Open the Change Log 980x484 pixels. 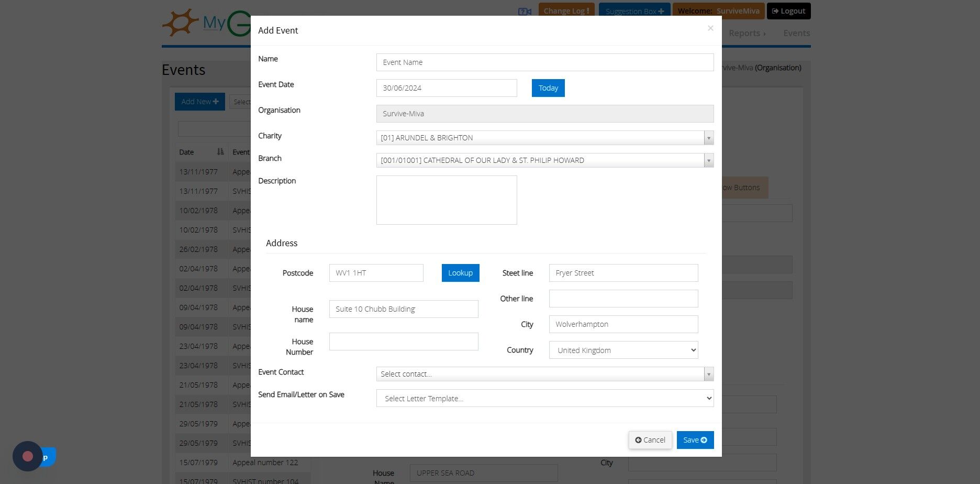click(x=566, y=11)
